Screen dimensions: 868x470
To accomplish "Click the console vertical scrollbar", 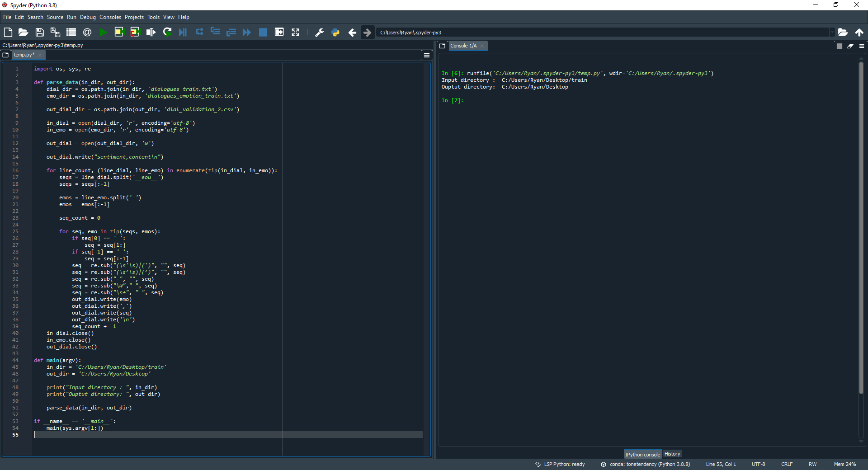I will tap(861, 226).
